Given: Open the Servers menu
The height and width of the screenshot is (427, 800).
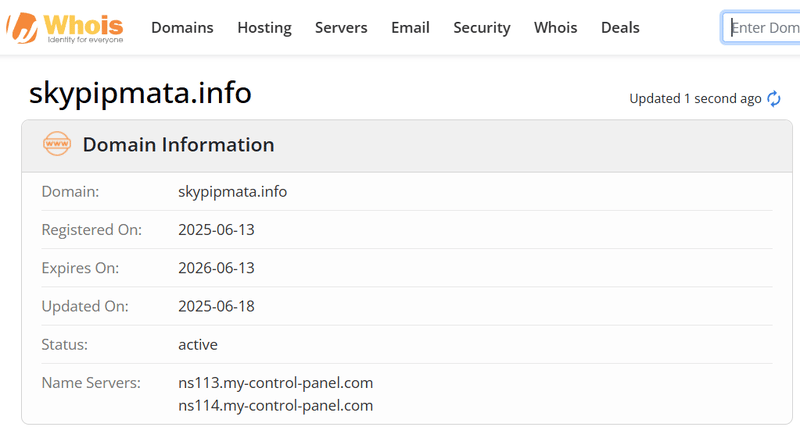Looking at the screenshot, I should click(x=341, y=28).
